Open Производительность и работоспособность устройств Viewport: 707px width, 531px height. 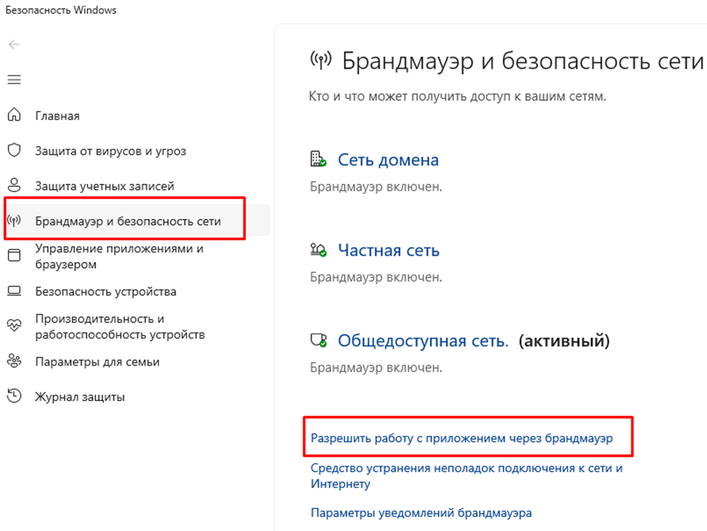click(120, 326)
